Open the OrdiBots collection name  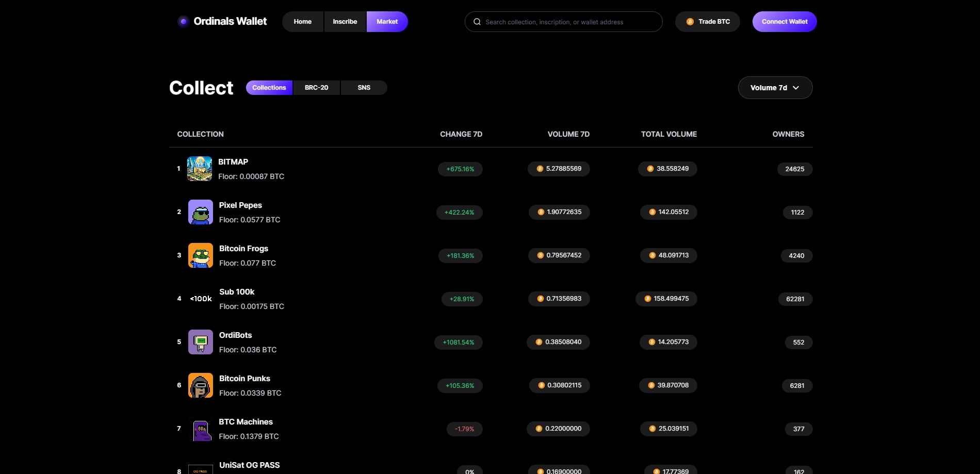pyautogui.click(x=236, y=335)
